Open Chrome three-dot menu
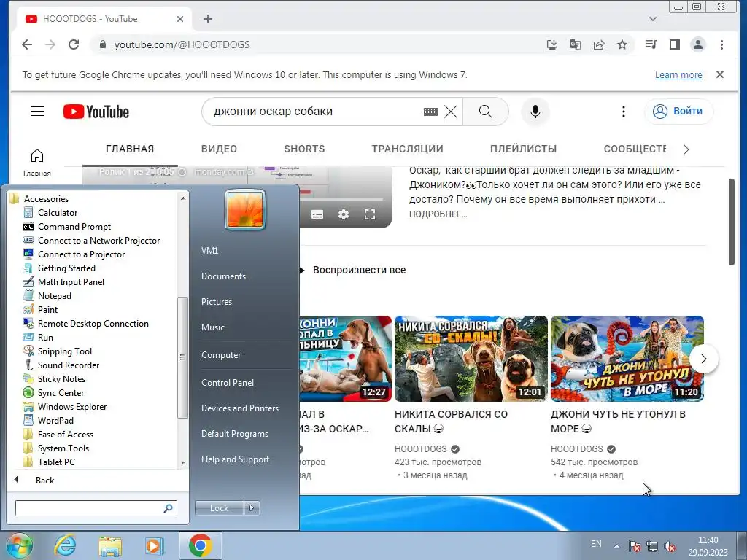Image resolution: width=747 pixels, height=560 pixels. [721, 44]
